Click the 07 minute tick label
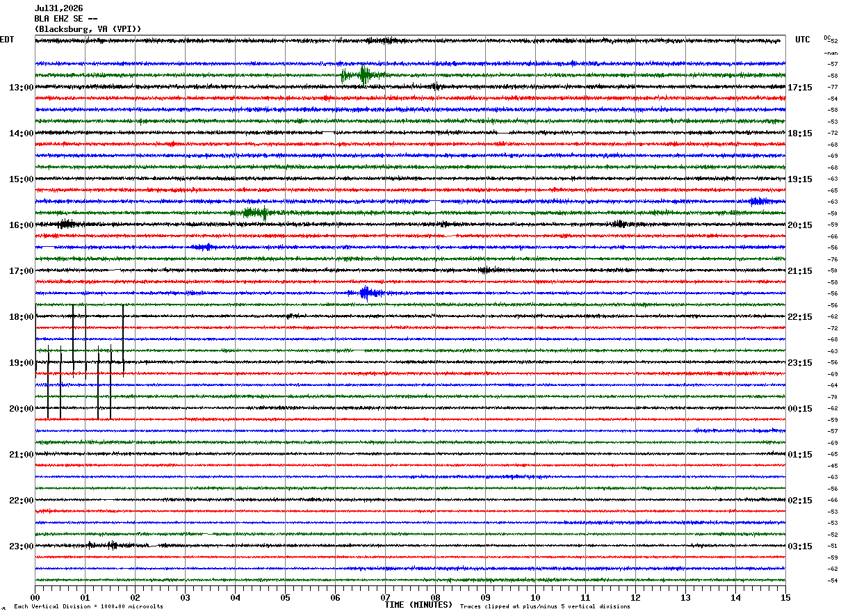This screenshot has width=841, height=616. tap(385, 597)
